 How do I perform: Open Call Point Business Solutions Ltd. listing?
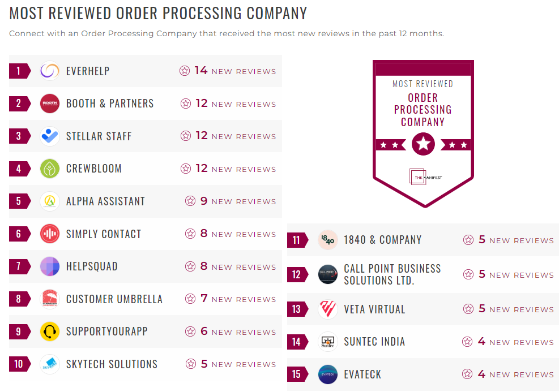click(x=392, y=274)
